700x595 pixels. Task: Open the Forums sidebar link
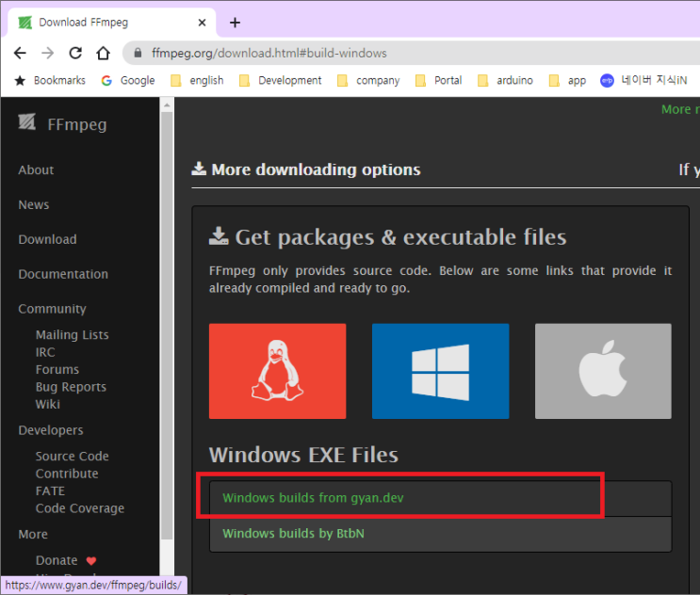[57, 369]
